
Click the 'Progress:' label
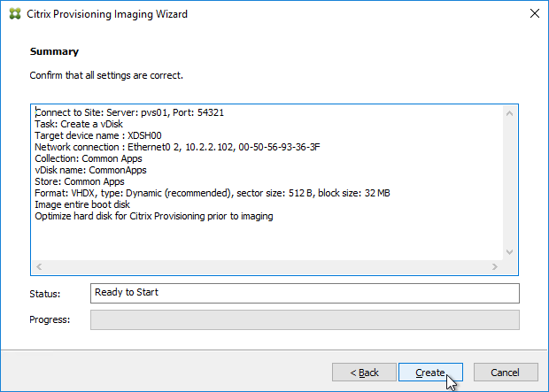point(50,319)
